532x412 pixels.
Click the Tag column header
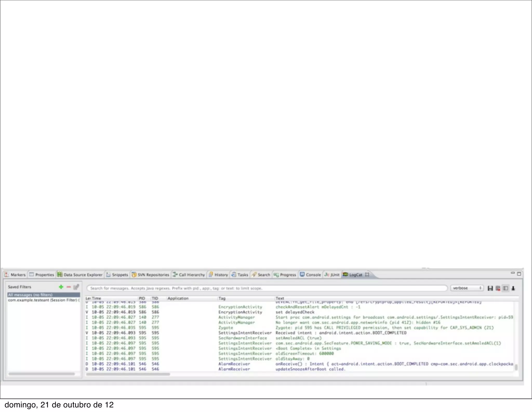(x=222, y=298)
